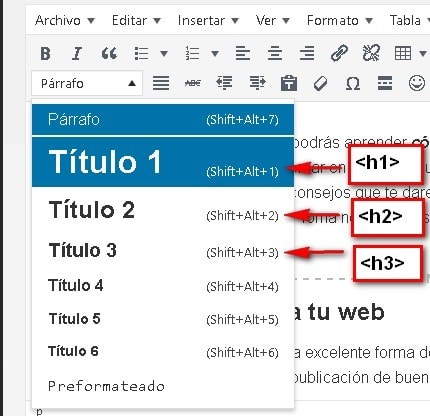This screenshot has width=430, height=416.
Task: Select Párrafo in the format list
Action: (x=163, y=119)
